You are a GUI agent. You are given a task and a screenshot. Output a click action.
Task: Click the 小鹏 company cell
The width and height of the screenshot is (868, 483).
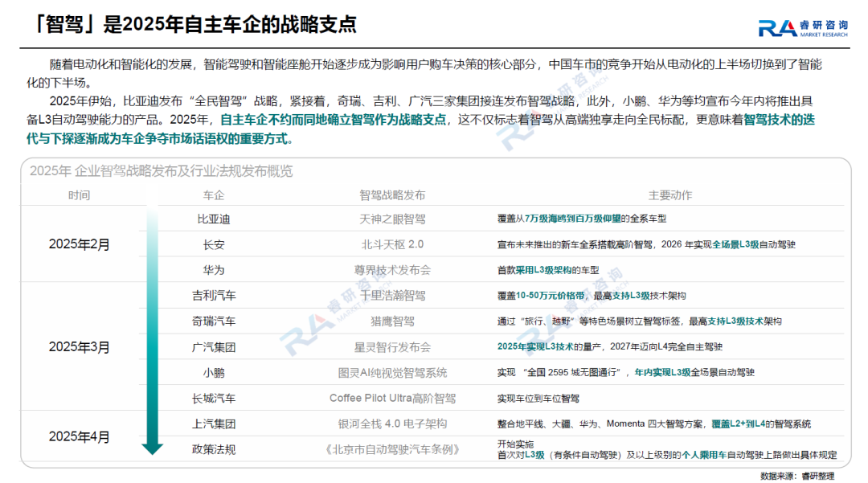click(214, 372)
